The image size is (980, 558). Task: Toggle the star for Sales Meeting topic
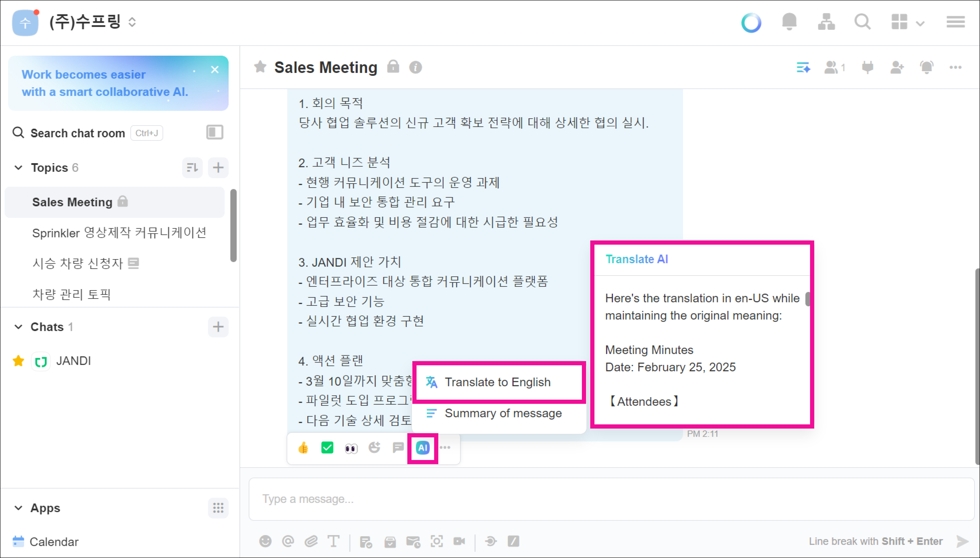tap(260, 67)
